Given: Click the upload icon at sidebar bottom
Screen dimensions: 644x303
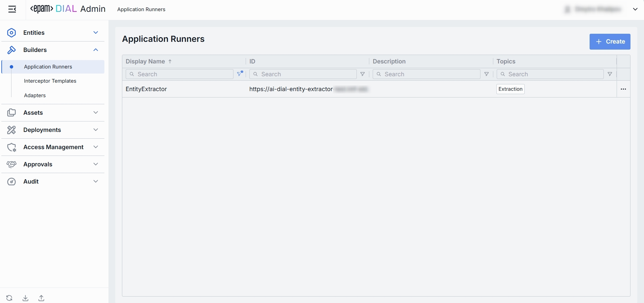Looking at the screenshot, I should [41, 298].
